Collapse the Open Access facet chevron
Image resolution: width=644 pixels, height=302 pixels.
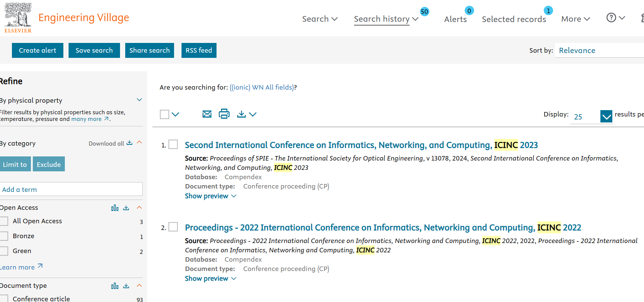(139, 207)
